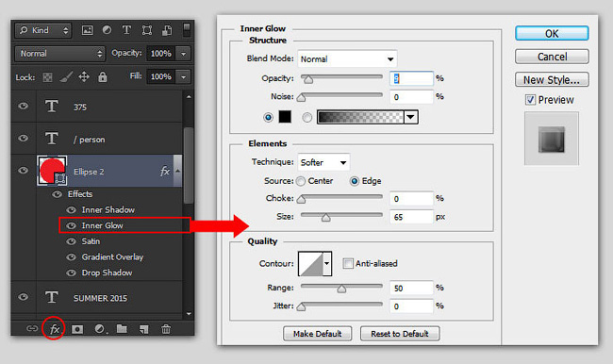Image resolution: width=613 pixels, height=364 pixels.
Task: Create a new group folder
Action: tap(122, 329)
